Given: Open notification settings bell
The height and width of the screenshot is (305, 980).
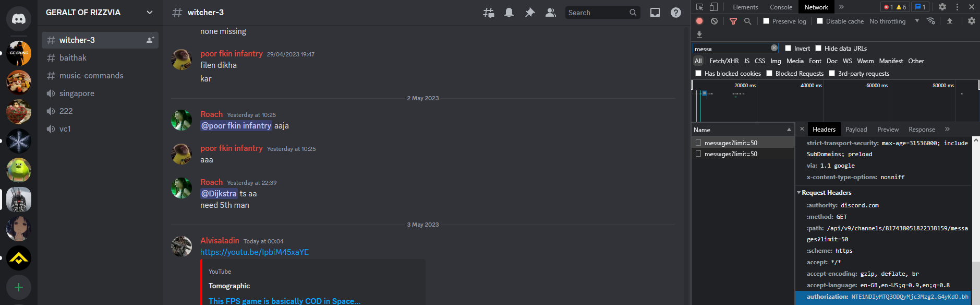Looking at the screenshot, I should pos(509,13).
